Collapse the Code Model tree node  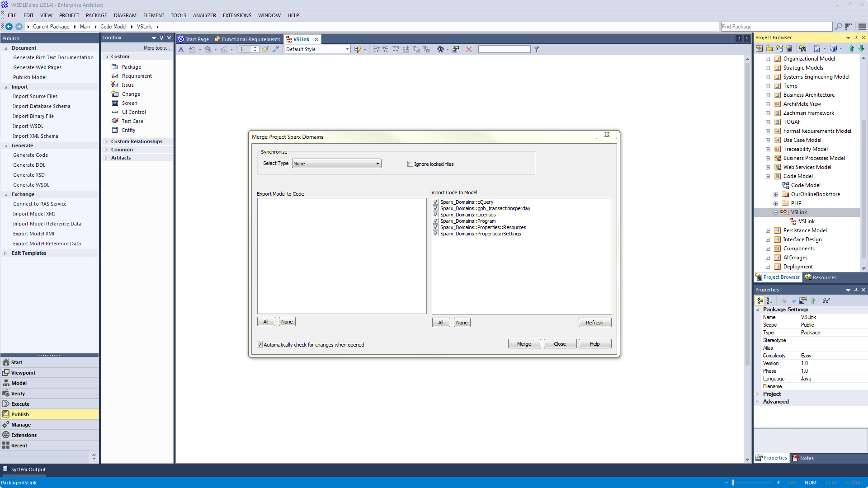pos(768,176)
